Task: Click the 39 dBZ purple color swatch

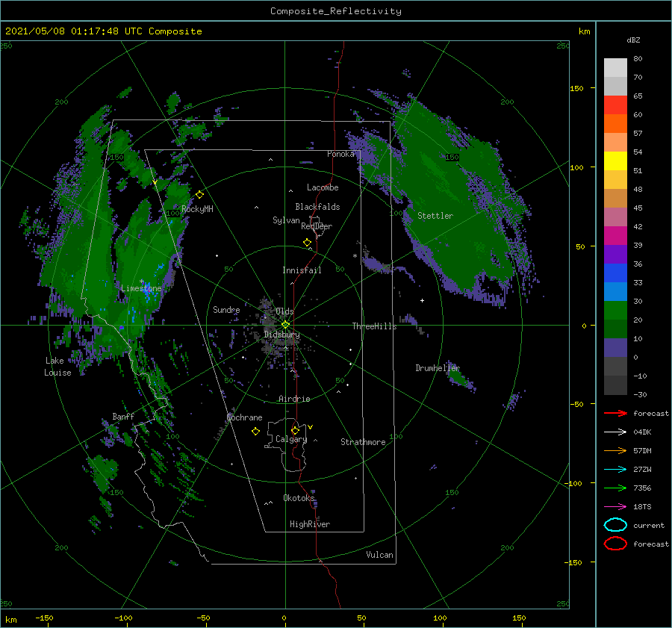Action: click(615, 254)
